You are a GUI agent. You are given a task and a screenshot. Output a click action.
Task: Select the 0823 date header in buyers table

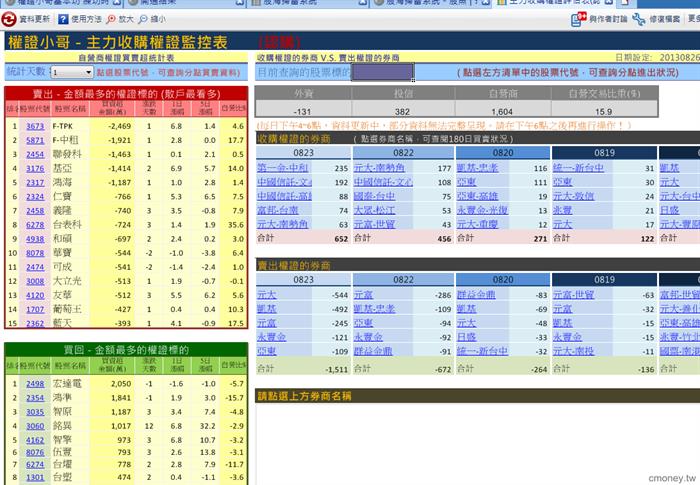click(x=304, y=153)
